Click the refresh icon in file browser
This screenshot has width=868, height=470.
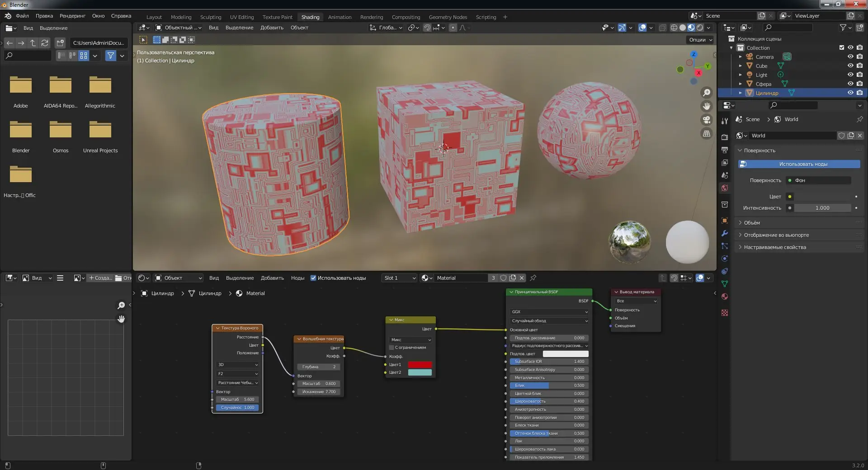[x=44, y=43]
